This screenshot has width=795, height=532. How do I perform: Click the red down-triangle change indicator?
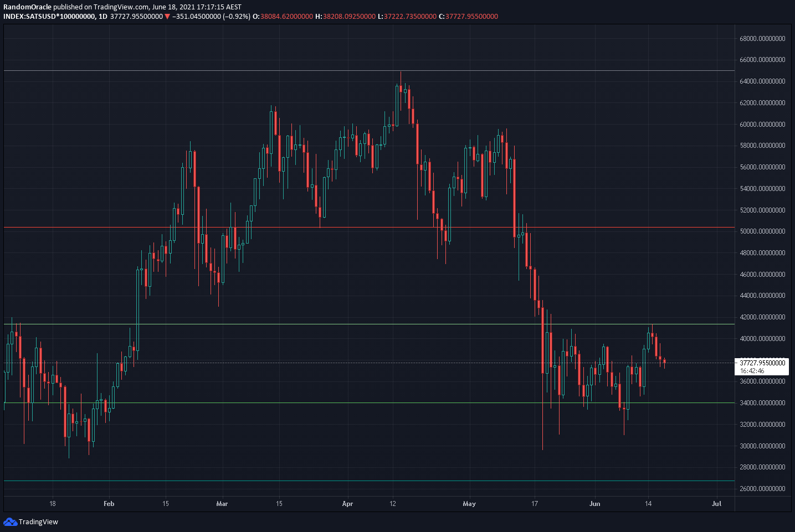[x=167, y=17]
